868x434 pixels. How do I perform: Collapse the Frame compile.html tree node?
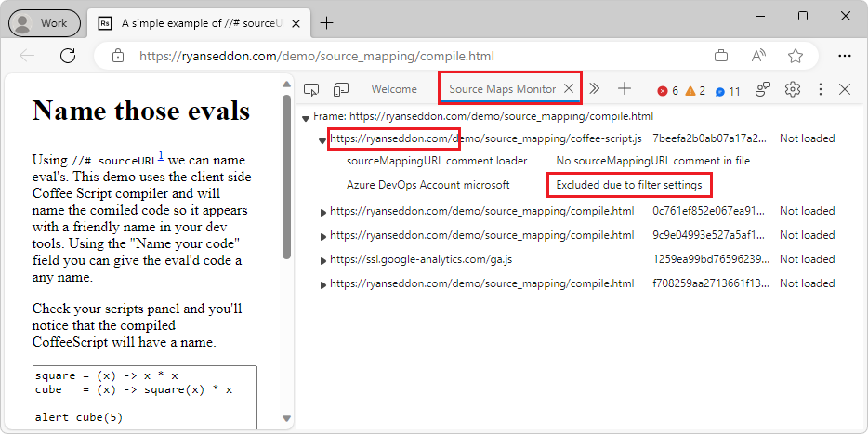pyautogui.click(x=305, y=118)
